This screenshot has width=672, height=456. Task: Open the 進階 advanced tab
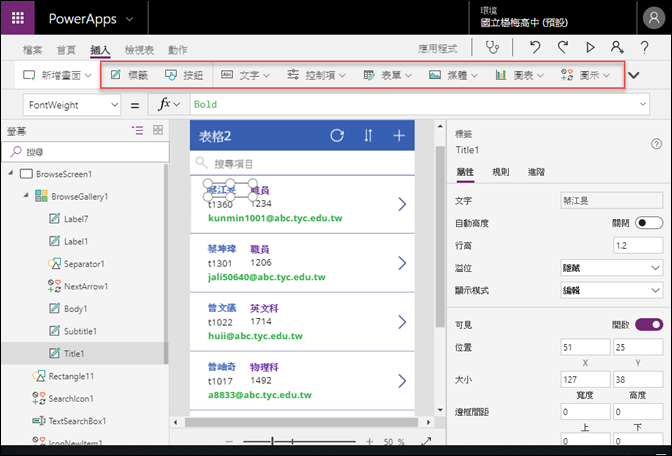536,172
